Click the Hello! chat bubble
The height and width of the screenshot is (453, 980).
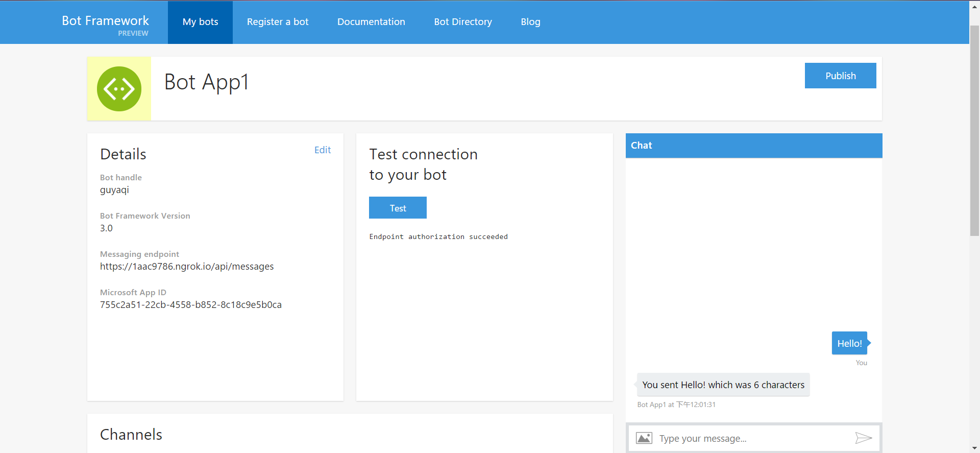[849, 343]
